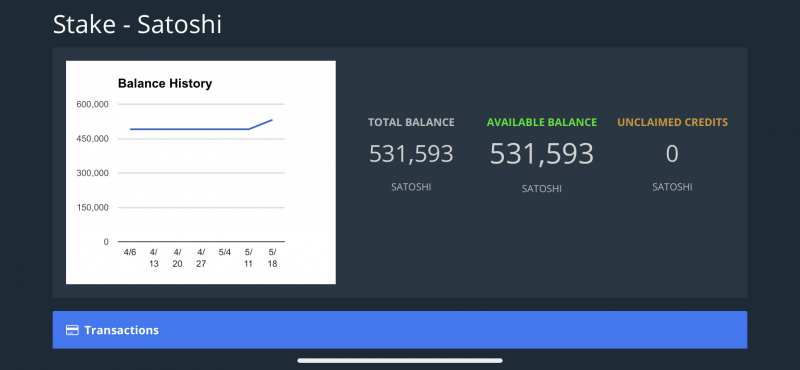Select the unclaimed credits value 0
The image size is (800, 370).
(672, 154)
